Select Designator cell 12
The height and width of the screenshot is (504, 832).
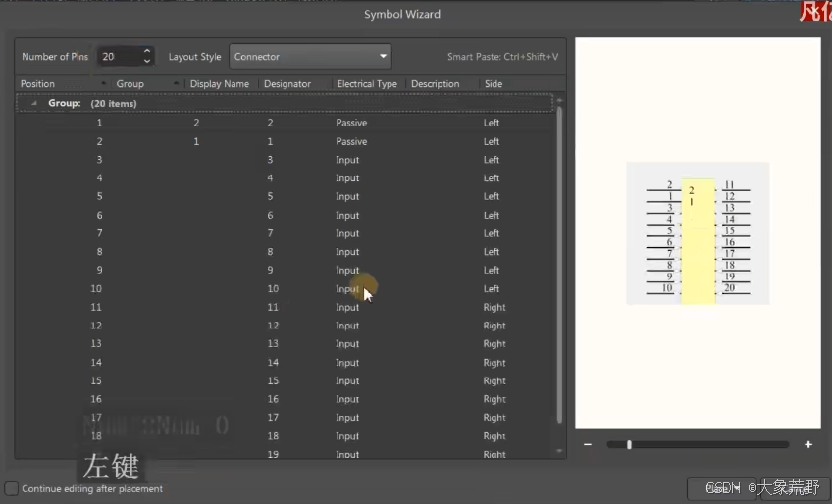[x=273, y=326]
